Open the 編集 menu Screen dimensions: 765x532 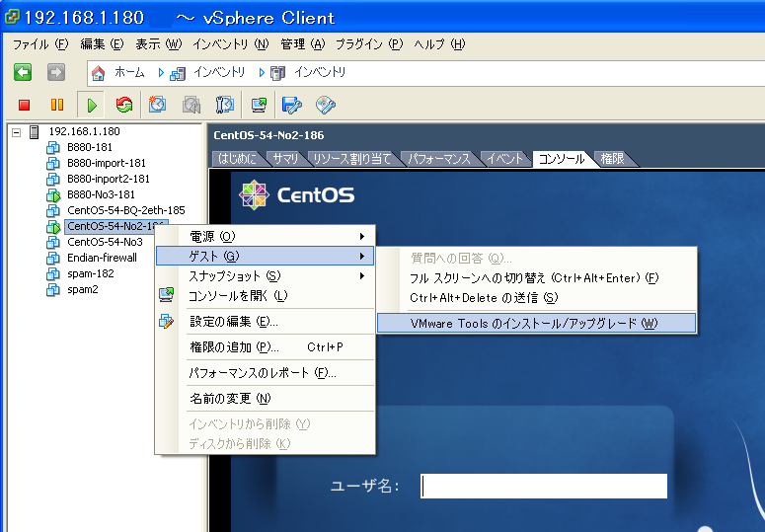tap(102, 44)
